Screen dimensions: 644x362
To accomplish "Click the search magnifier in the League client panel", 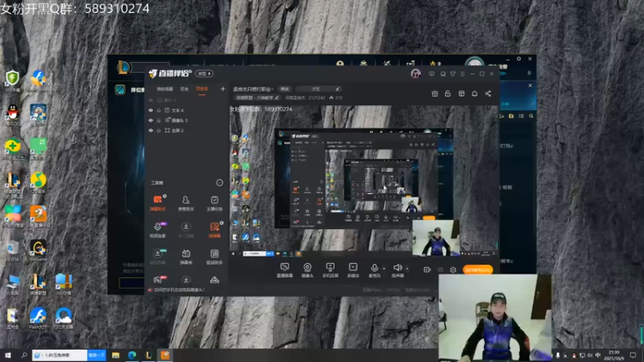I will pyautogui.click(x=531, y=116).
